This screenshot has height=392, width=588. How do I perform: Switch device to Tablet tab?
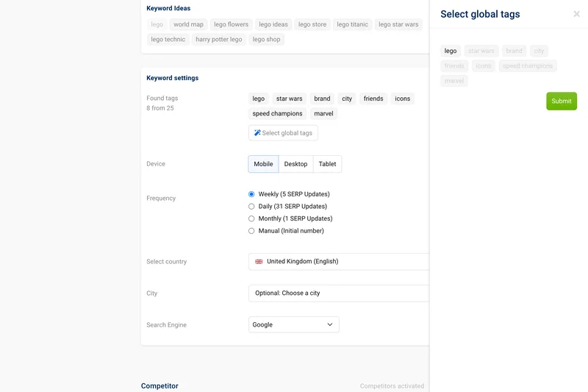(x=327, y=164)
